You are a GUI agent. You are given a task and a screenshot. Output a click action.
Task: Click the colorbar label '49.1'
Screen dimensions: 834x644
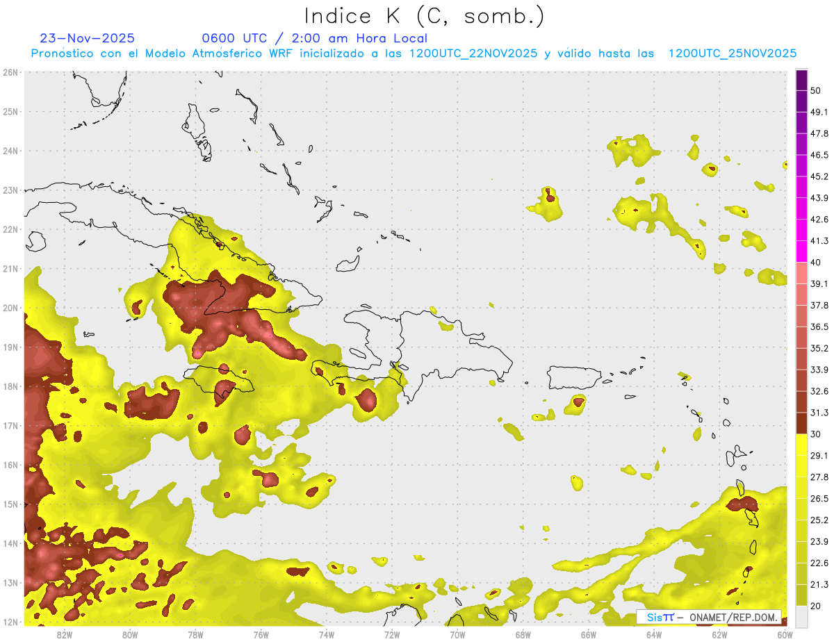[x=819, y=112]
